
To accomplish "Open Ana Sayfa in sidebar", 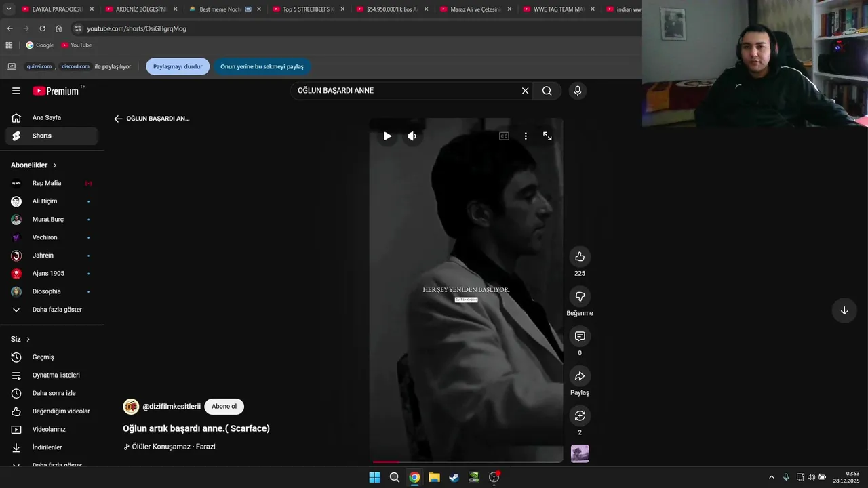I will coord(52,118).
